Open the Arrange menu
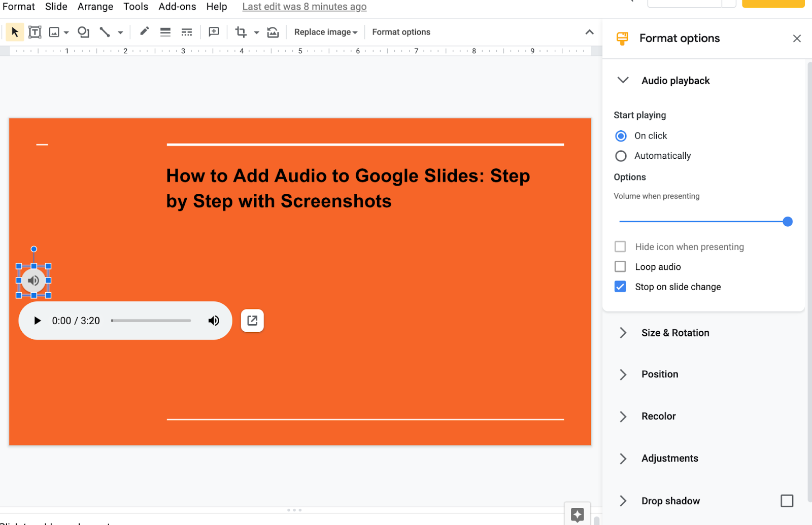Image resolution: width=812 pixels, height=525 pixels. tap(95, 7)
